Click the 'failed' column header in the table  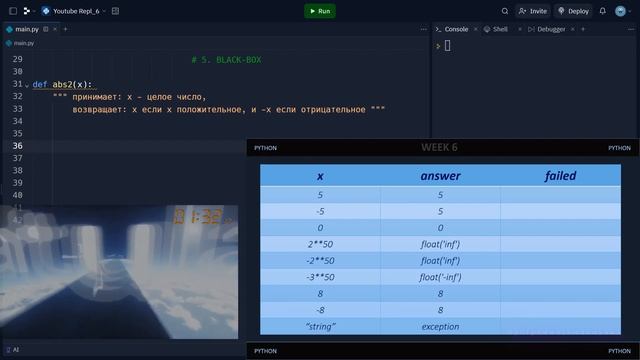click(560, 176)
